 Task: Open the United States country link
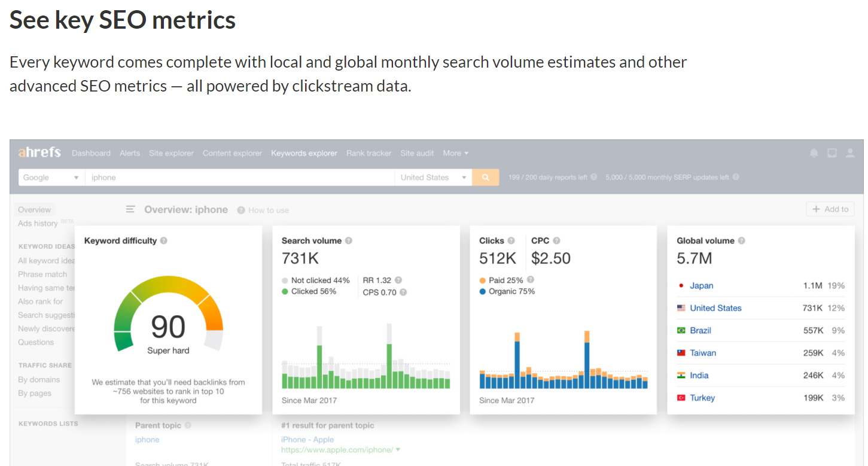coord(715,308)
